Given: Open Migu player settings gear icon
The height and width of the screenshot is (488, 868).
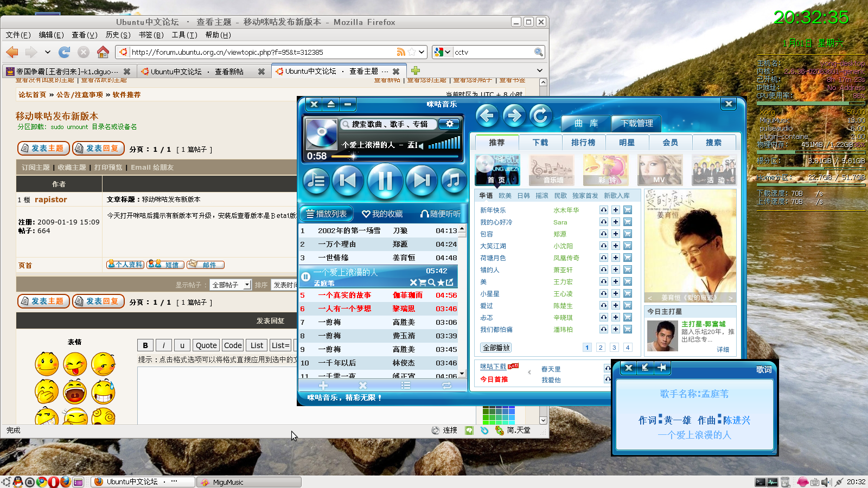Looking at the screenshot, I should click(x=450, y=124).
